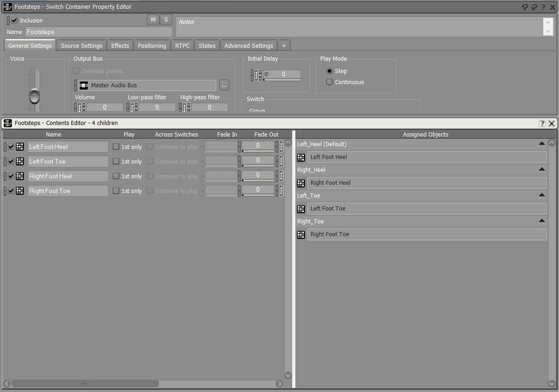Collapse the Right_Heel switch group
This screenshot has width=559, height=392.
(542, 170)
